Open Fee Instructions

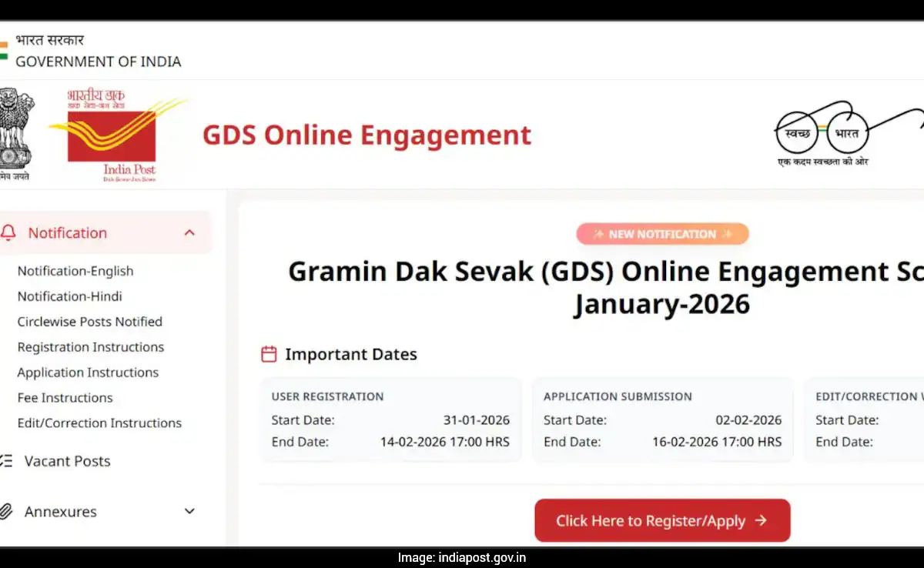[65, 398]
